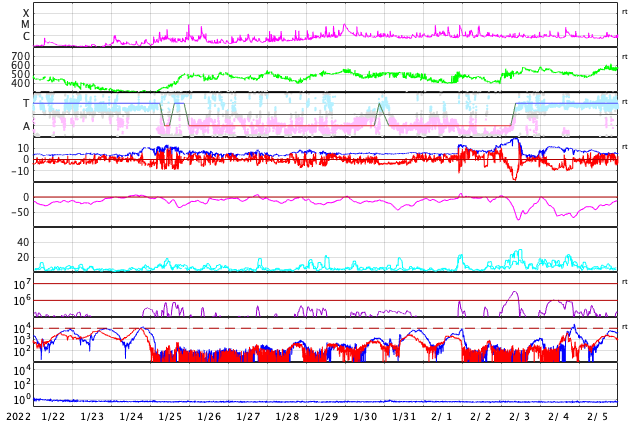Screen dimensions: 634x424
Task: Select the 1/22 date tick label
Action: tap(53, 416)
